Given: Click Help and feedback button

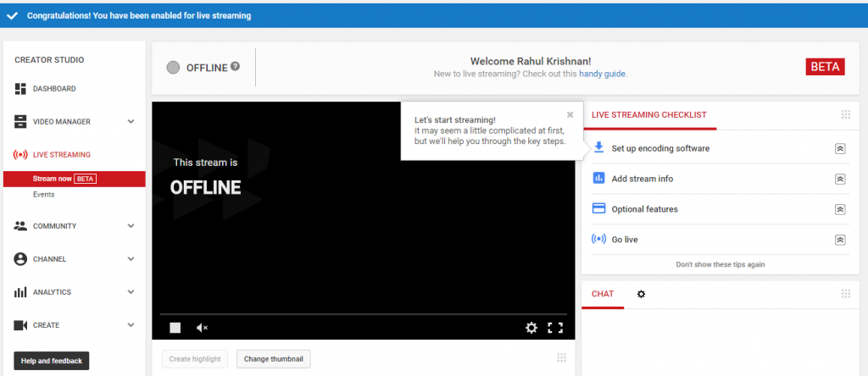Looking at the screenshot, I should [x=52, y=361].
